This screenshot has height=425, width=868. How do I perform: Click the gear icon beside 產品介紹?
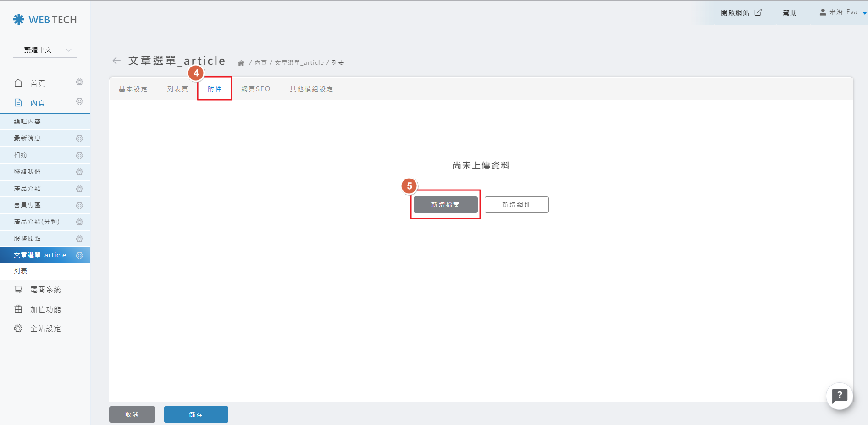pos(79,189)
